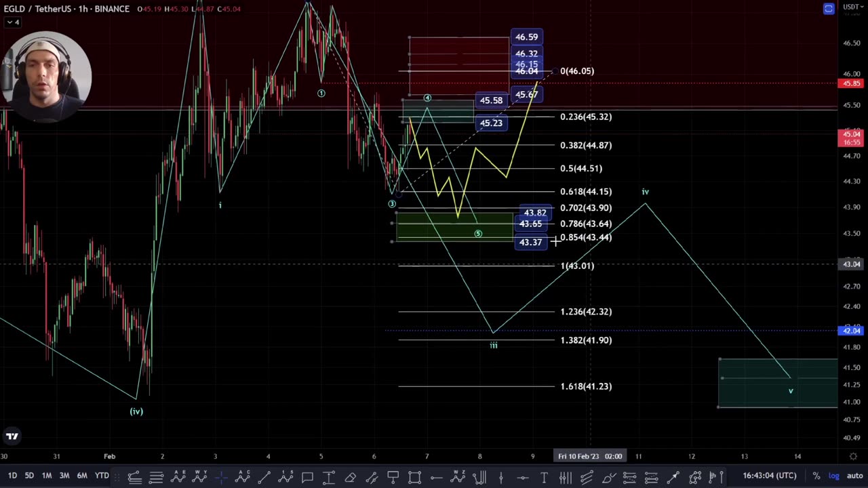Select the vertical line tool

tap(500, 478)
